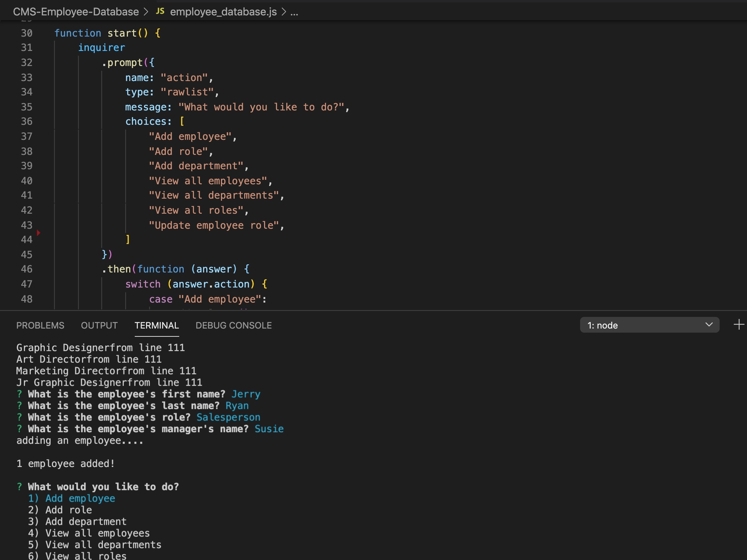Switch to the OUTPUT tab
This screenshot has height=560, width=747.
(x=99, y=325)
